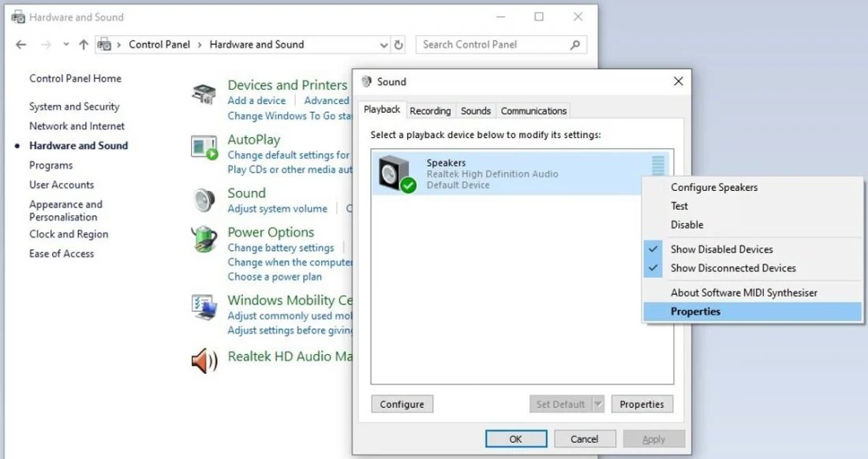Open System and Security category
Image resolution: width=868 pixels, height=459 pixels.
point(74,106)
